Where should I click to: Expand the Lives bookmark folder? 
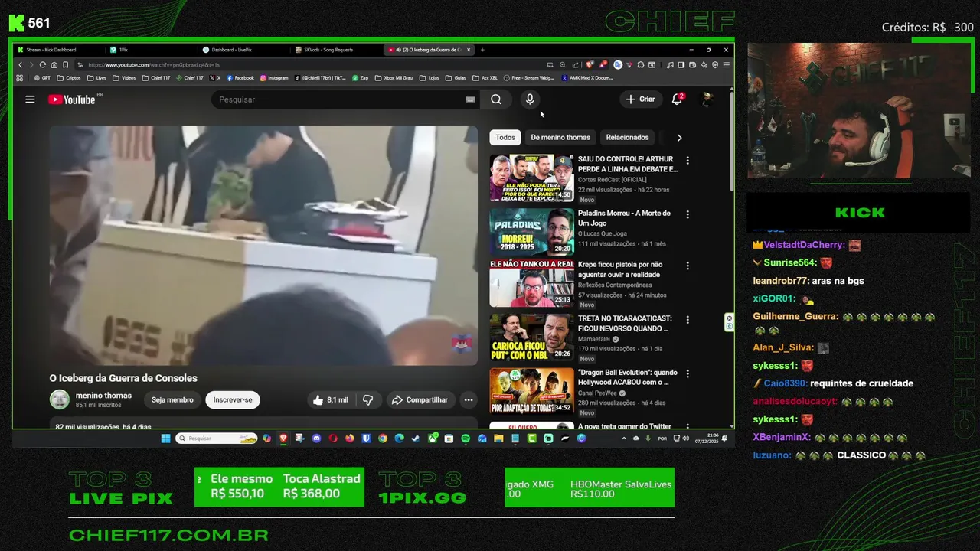click(x=97, y=78)
